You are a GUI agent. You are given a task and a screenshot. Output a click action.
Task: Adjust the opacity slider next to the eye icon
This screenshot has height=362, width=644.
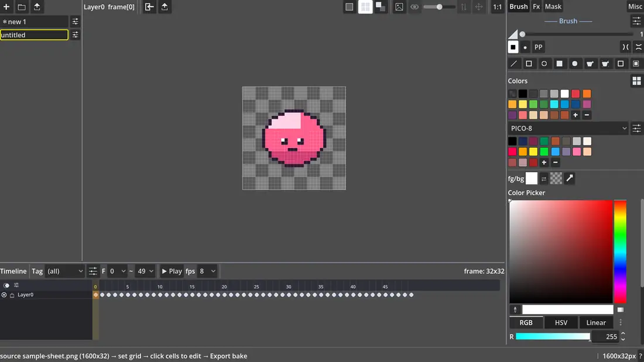click(439, 6)
